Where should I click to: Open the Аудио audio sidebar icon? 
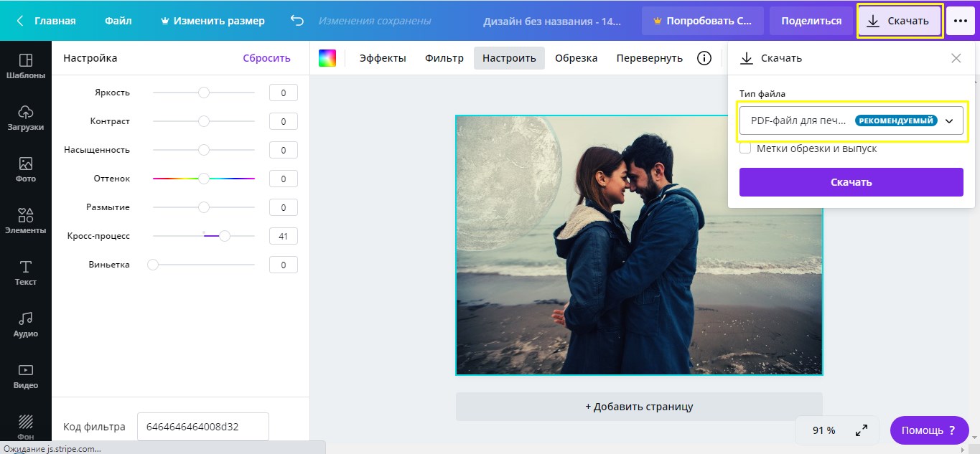25,324
